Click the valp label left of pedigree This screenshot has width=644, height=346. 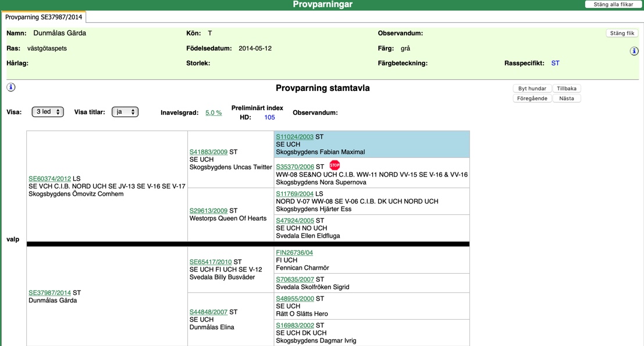13,239
